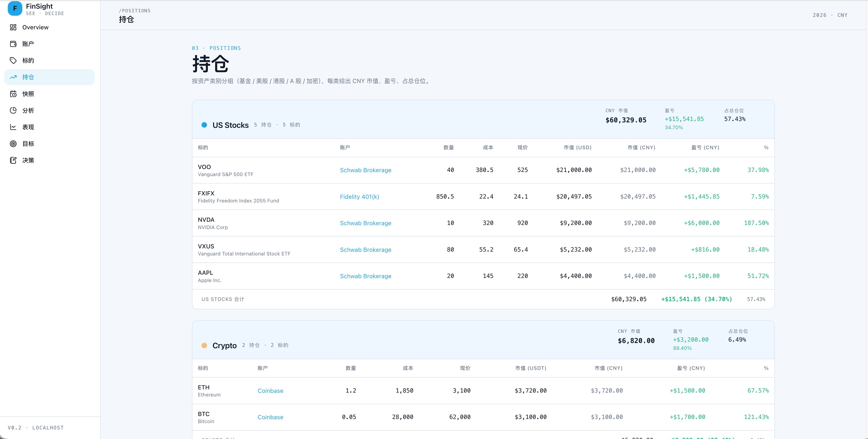Click Crypto total value $6,820.00

point(636,341)
